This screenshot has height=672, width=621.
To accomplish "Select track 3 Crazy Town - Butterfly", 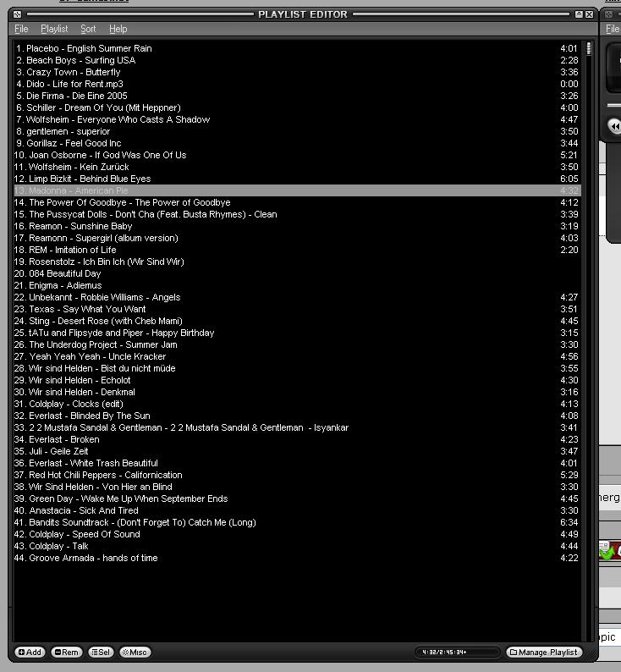I will point(297,72).
